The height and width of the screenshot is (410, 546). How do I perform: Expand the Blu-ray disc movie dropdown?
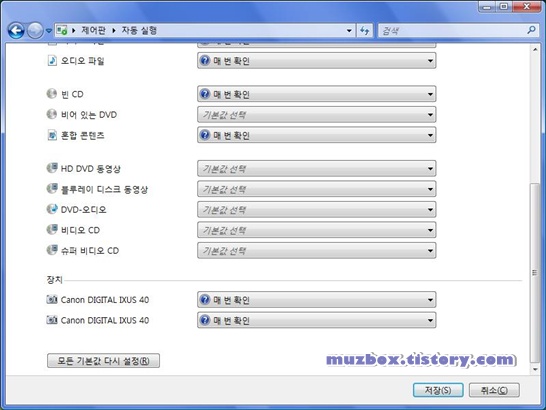[x=317, y=189]
